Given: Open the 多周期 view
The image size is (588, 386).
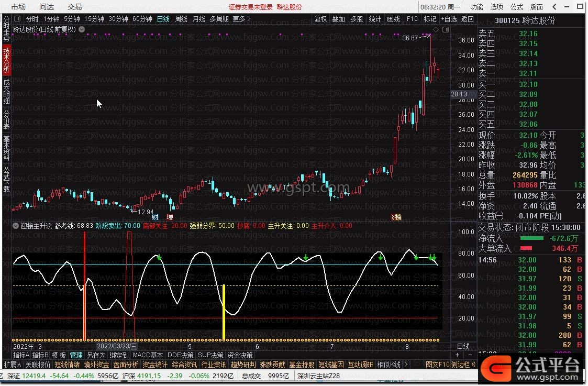Looking at the screenshot, I should coord(219,19).
